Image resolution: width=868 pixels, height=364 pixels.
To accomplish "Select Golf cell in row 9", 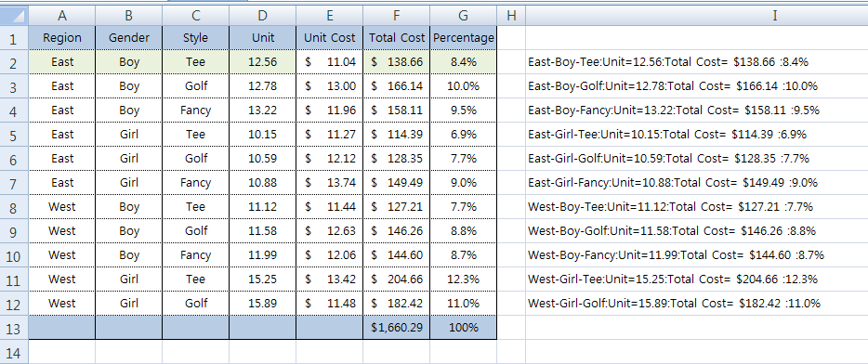I will point(196,231).
